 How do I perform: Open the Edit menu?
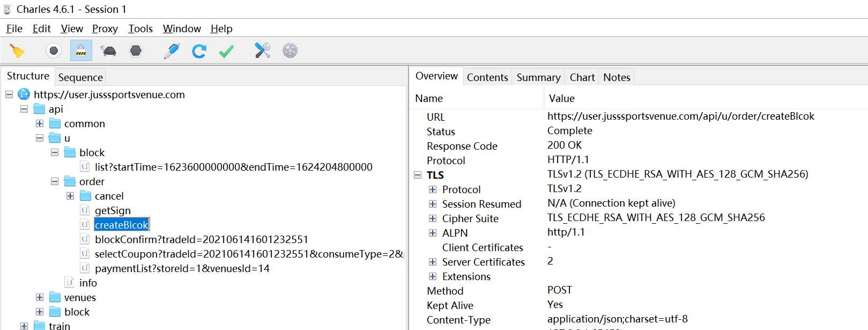tap(42, 29)
